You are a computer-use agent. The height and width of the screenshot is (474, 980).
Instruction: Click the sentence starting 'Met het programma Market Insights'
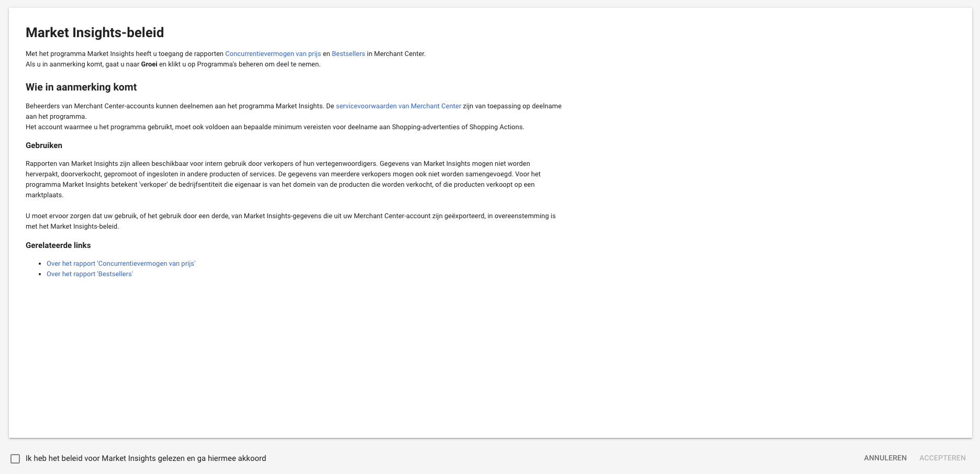point(125,54)
